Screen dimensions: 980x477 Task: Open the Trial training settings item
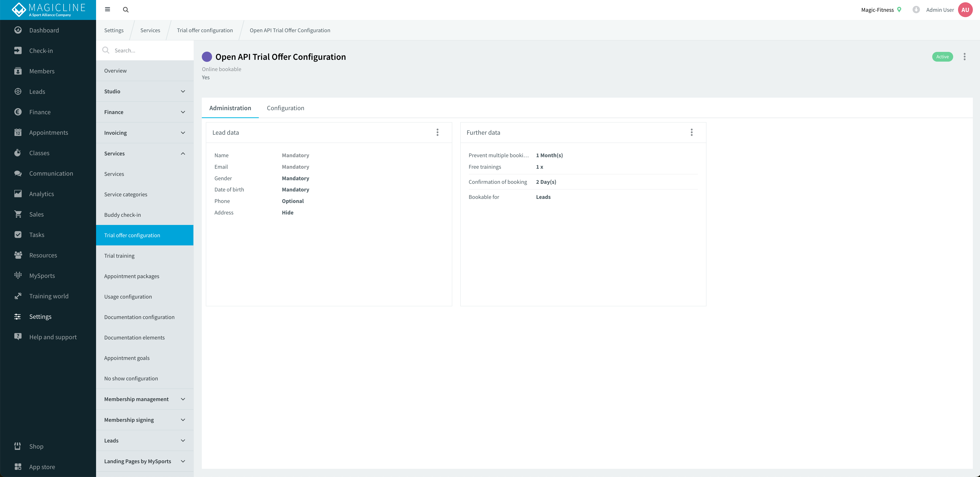click(120, 256)
